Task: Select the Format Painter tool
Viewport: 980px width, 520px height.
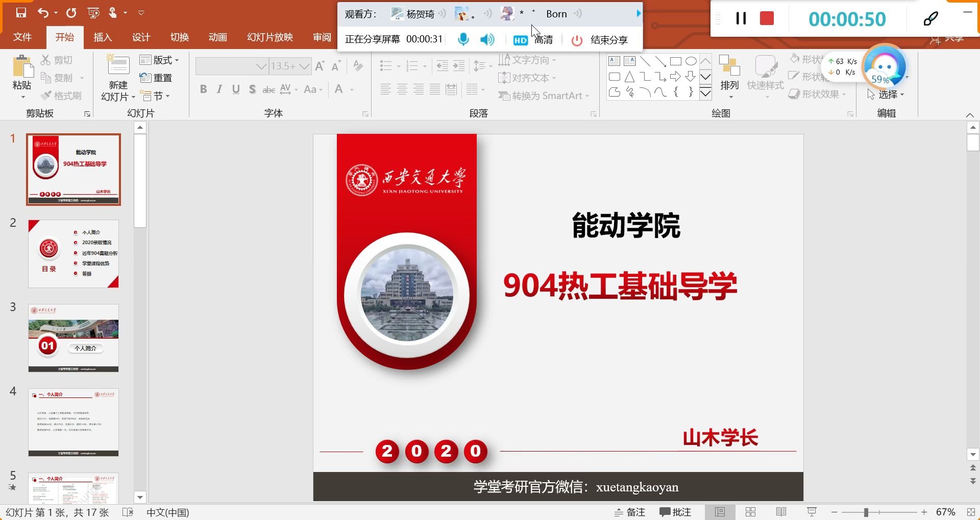Action: (61, 96)
